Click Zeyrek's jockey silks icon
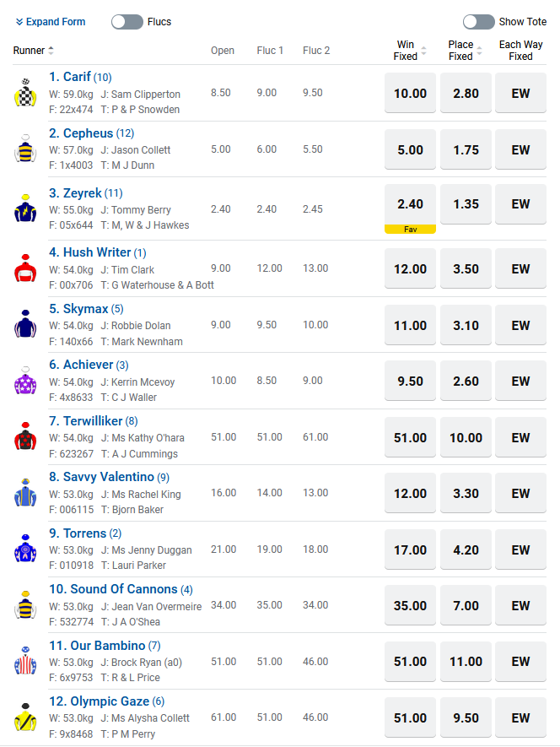Image resolution: width=560 pixels, height=747 pixels. tap(24, 208)
